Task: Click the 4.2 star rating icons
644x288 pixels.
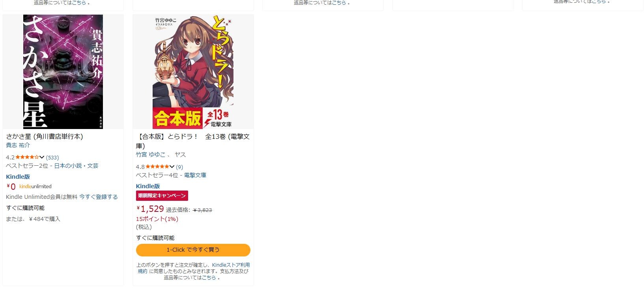Action: pyautogui.click(x=27, y=157)
